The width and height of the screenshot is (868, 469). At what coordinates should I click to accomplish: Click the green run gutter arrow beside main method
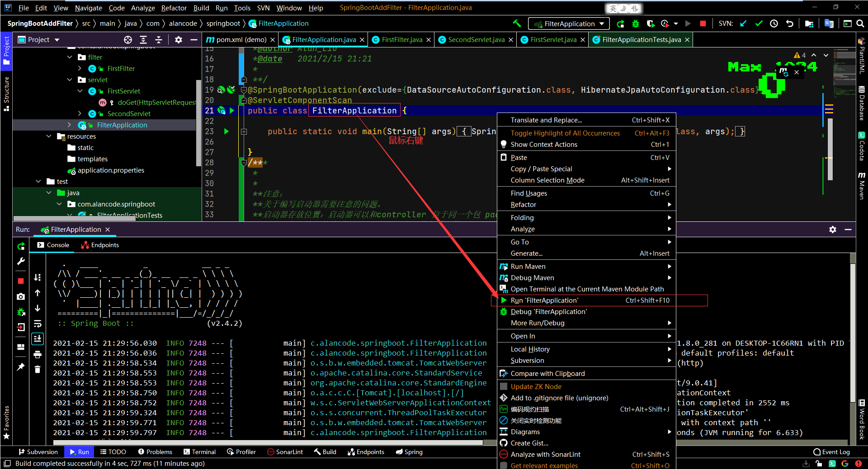(x=226, y=131)
